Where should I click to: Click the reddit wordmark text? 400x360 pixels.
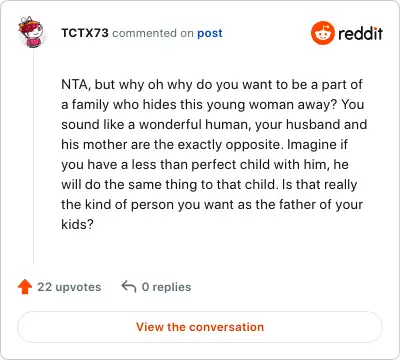click(360, 34)
